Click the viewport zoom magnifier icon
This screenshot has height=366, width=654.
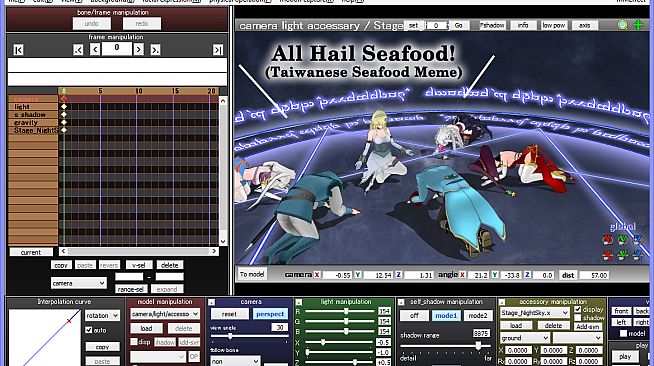[623, 25]
